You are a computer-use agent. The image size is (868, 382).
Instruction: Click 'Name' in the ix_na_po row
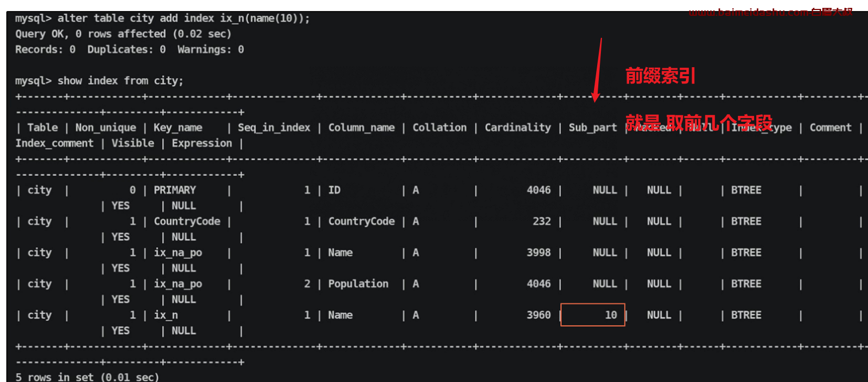[x=341, y=252]
